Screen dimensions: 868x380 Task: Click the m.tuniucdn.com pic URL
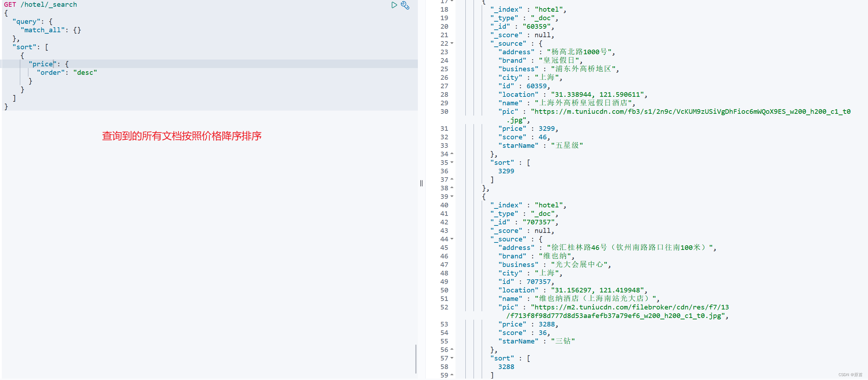691,116
